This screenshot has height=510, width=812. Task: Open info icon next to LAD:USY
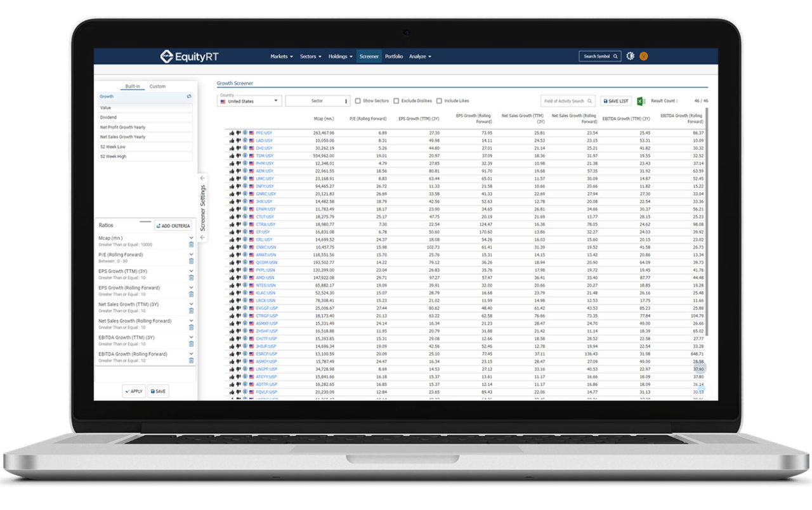coord(245,140)
